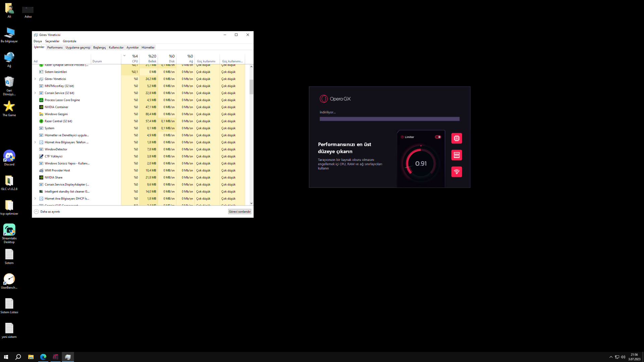
Task: Expand the Görev Yöneticisi process row
Action: click(35, 79)
